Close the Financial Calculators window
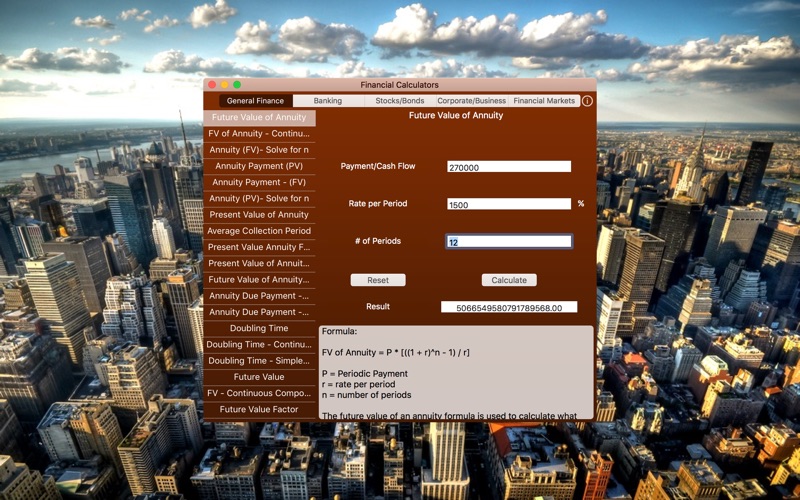 [x=212, y=85]
